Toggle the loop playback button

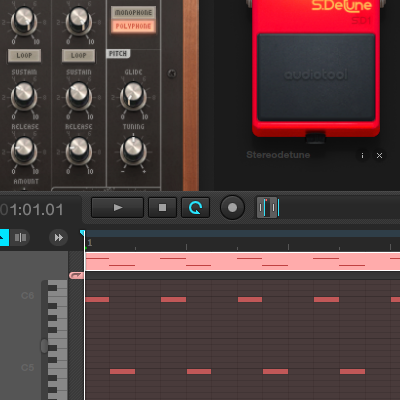[195, 208]
